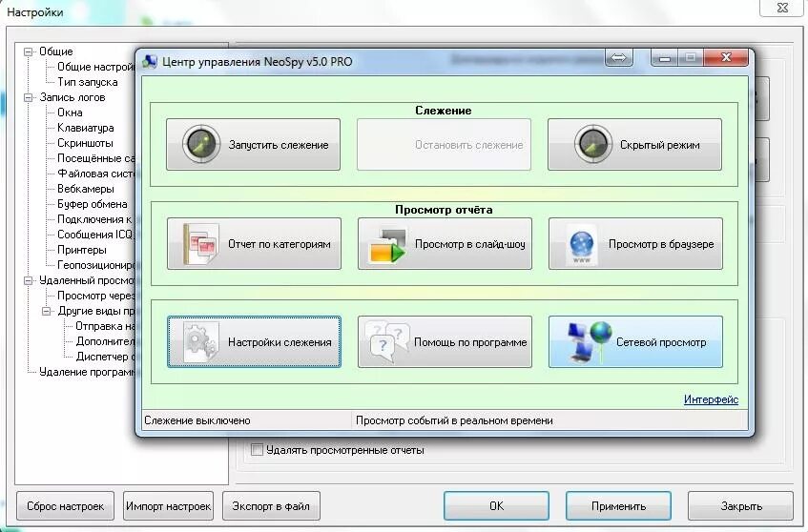
Task: Select Отправка на tree item
Action: 105,326
